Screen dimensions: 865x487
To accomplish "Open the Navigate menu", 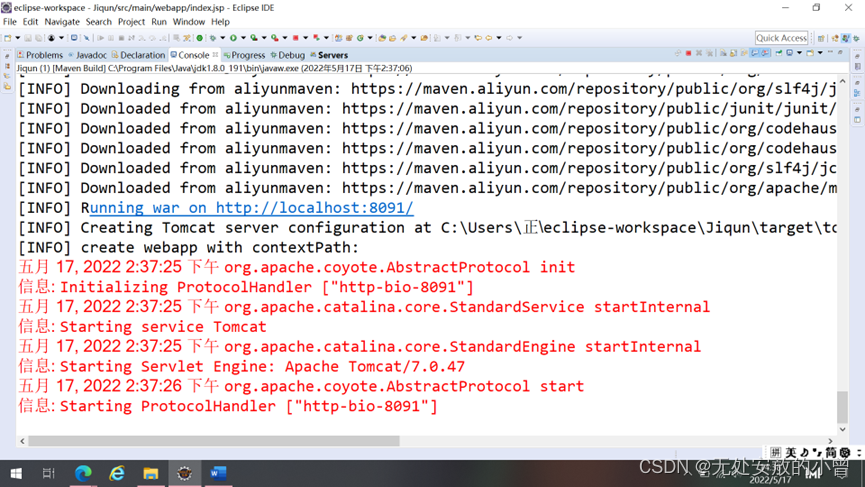I will click(62, 22).
